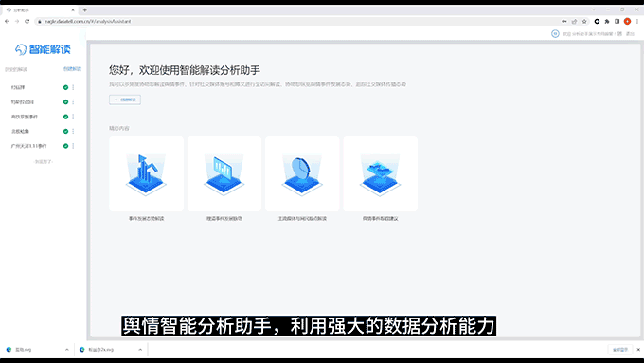Image resolution: width=644 pixels, height=363 pixels.
Task: Expand options for first downloaded file
Action: point(67,350)
